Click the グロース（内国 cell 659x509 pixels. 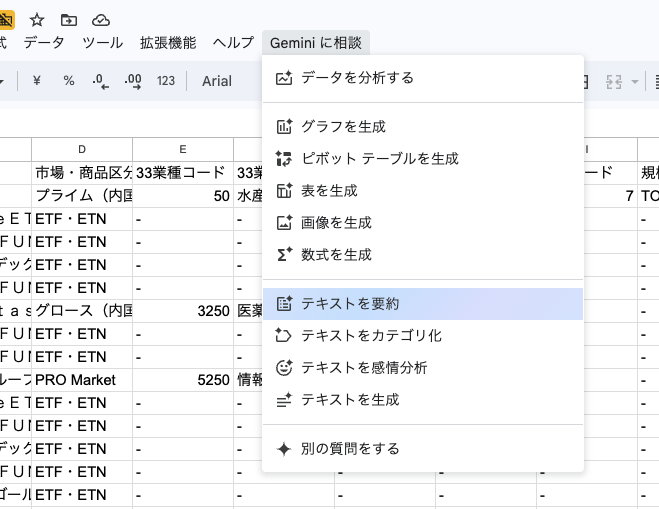pyautogui.click(x=82, y=311)
